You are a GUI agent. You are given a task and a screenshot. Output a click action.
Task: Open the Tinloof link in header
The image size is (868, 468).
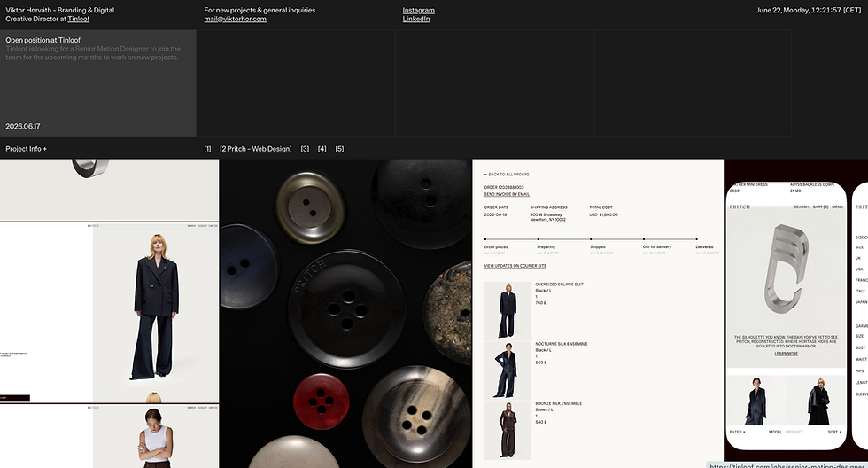pos(79,19)
